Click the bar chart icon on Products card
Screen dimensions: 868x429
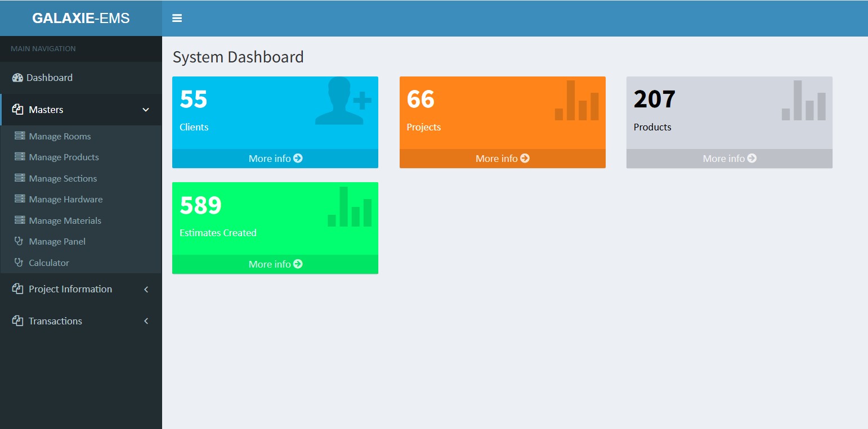[x=803, y=101]
